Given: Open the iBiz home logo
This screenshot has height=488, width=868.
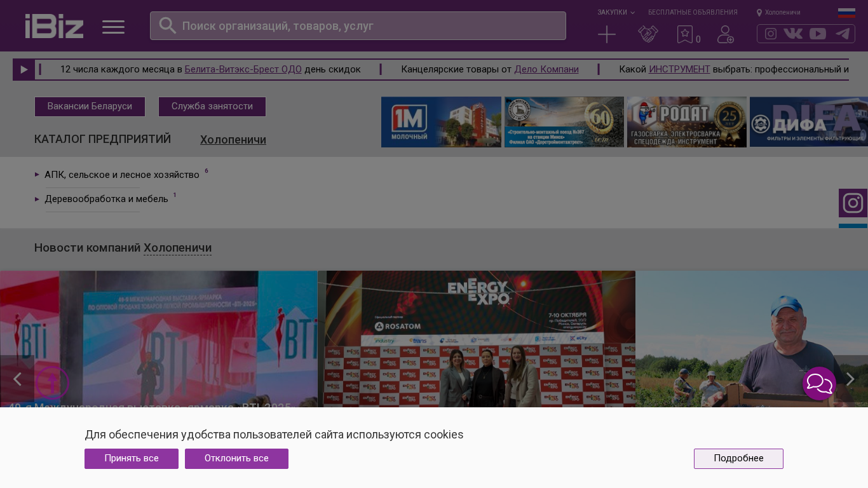Looking at the screenshot, I should pyautogui.click(x=54, y=26).
